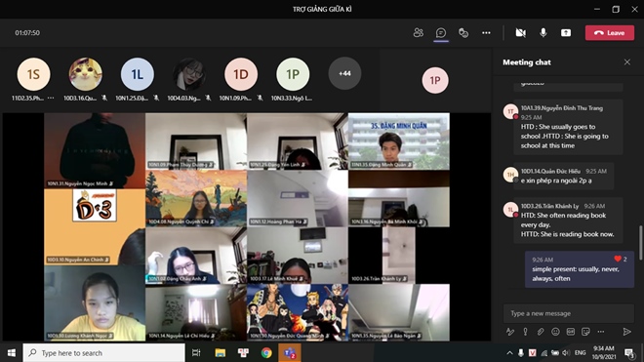This screenshot has width=644, height=362.
Task: Click the message 'e xin phép ra ngoài 2p ạ'
Action: (x=556, y=181)
